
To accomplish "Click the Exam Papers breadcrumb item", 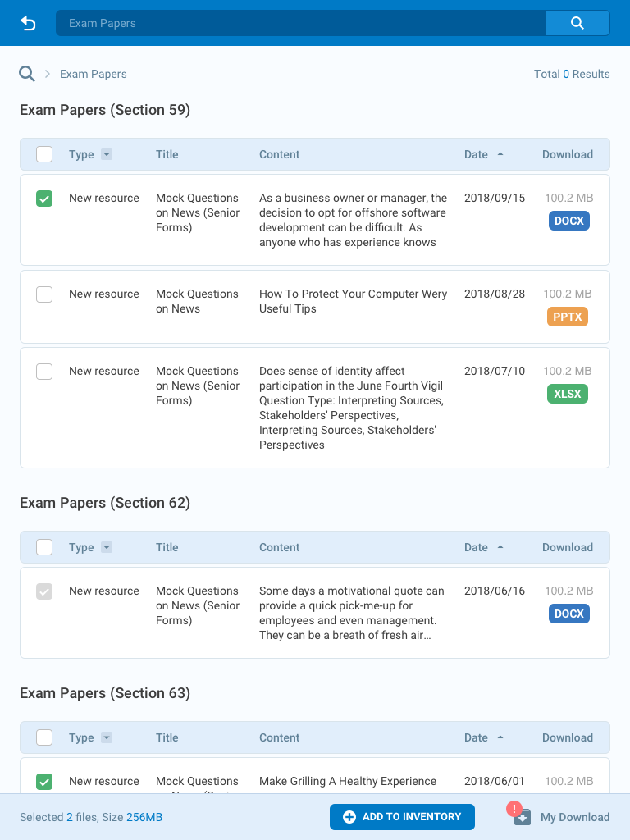I will click(x=93, y=74).
